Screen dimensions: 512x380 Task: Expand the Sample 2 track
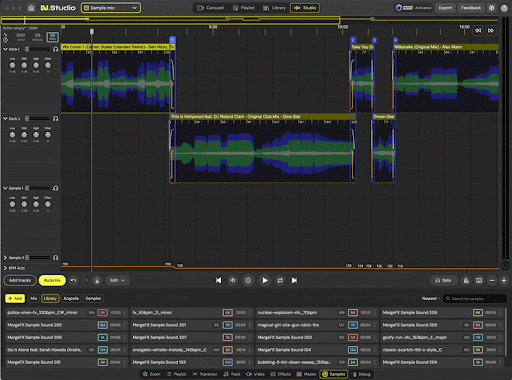tap(5, 258)
